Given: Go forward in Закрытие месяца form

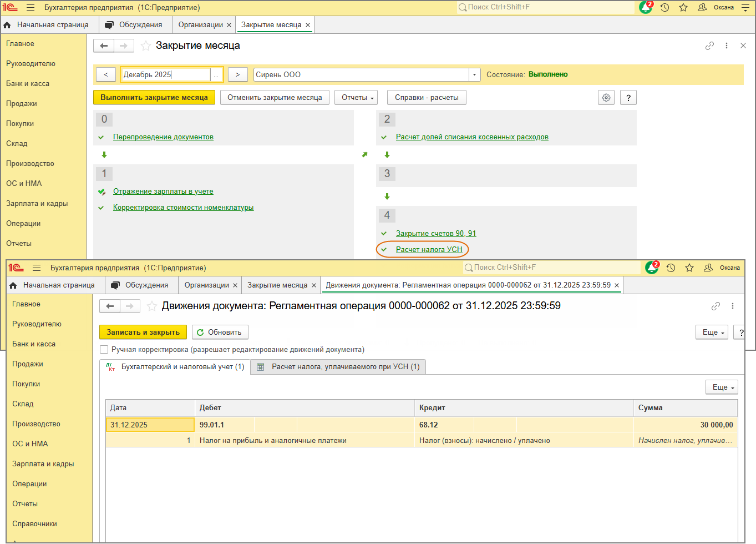Looking at the screenshot, I should (124, 46).
